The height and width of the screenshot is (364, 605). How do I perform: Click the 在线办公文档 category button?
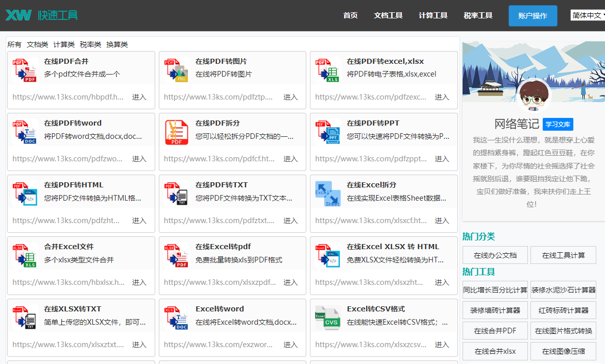pyautogui.click(x=495, y=255)
